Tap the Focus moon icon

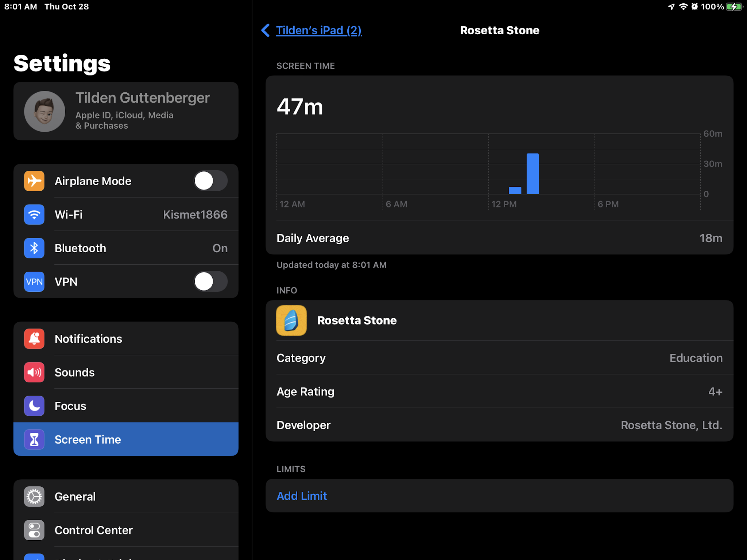[34, 406]
